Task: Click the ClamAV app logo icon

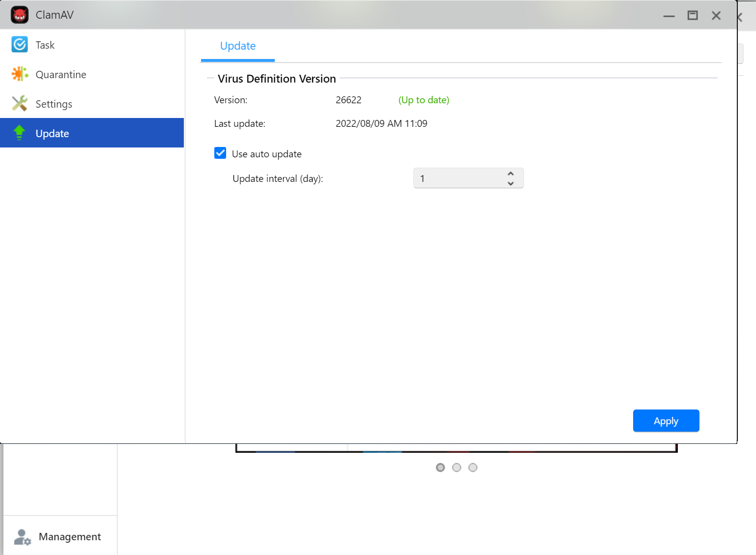Action: pyautogui.click(x=20, y=15)
